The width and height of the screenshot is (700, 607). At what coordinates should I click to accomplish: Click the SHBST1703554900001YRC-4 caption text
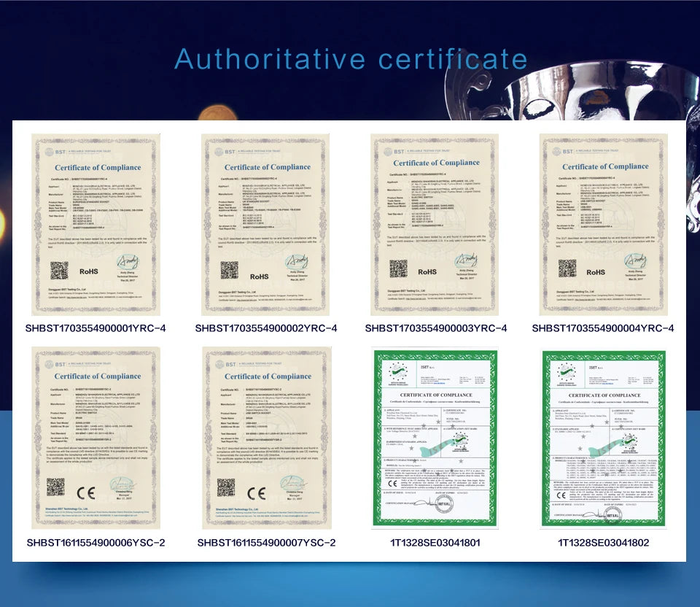click(x=96, y=328)
